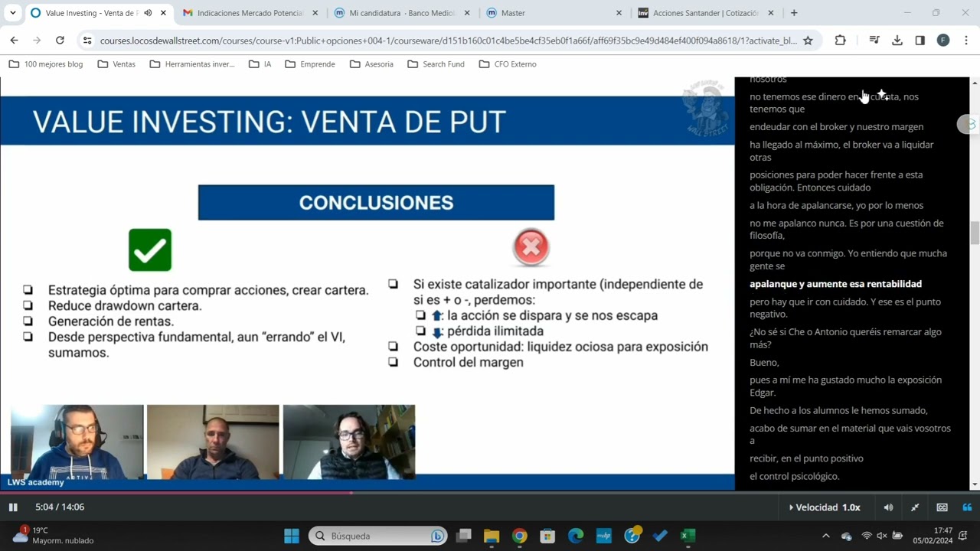
Task: Toggle the transcript panel quote icon
Action: point(967,507)
